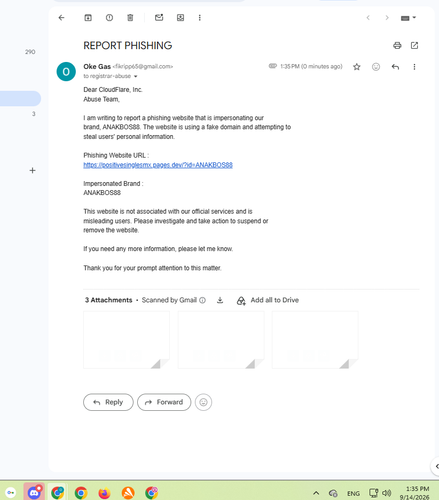
Task: Create a new label with plus icon
Action: [32, 170]
